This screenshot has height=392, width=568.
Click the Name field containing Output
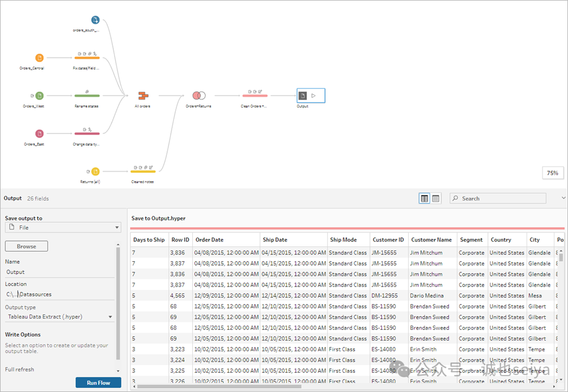[x=60, y=272]
